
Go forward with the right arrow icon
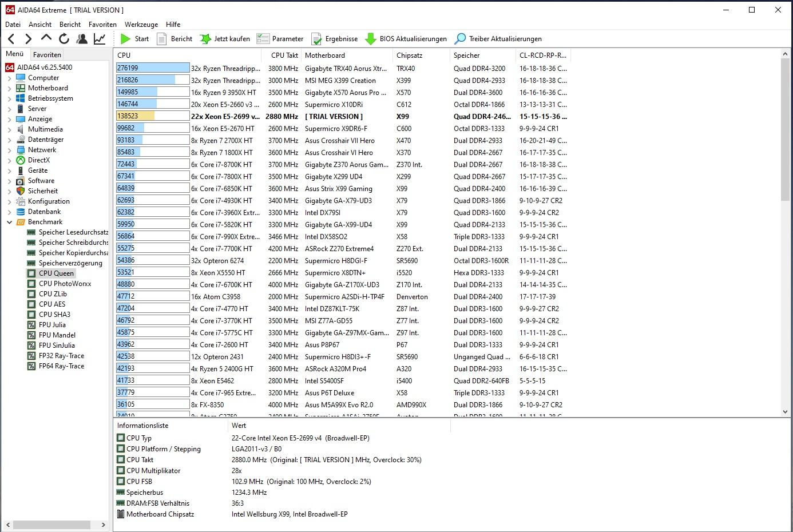(x=28, y=39)
